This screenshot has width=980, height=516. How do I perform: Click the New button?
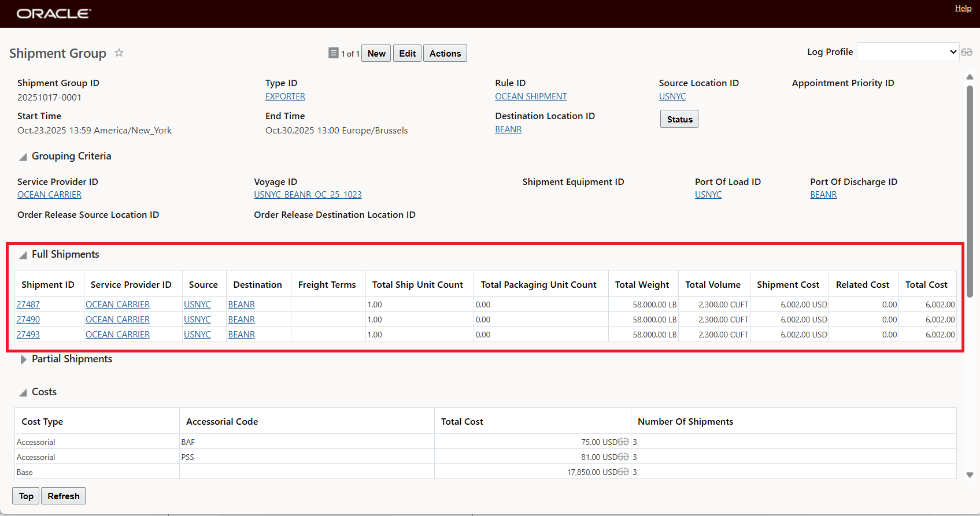[376, 53]
